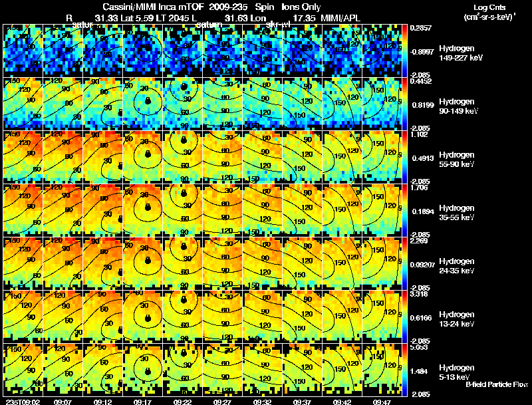Click the '0.6166' scale value
The height and width of the screenshot is (405, 532).
coord(422,318)
